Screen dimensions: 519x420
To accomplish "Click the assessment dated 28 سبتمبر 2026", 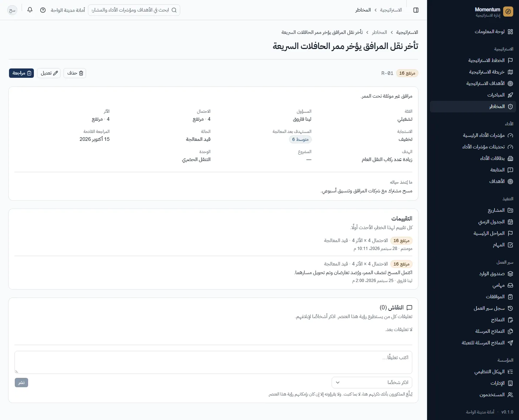I will (x=213, y=244).
